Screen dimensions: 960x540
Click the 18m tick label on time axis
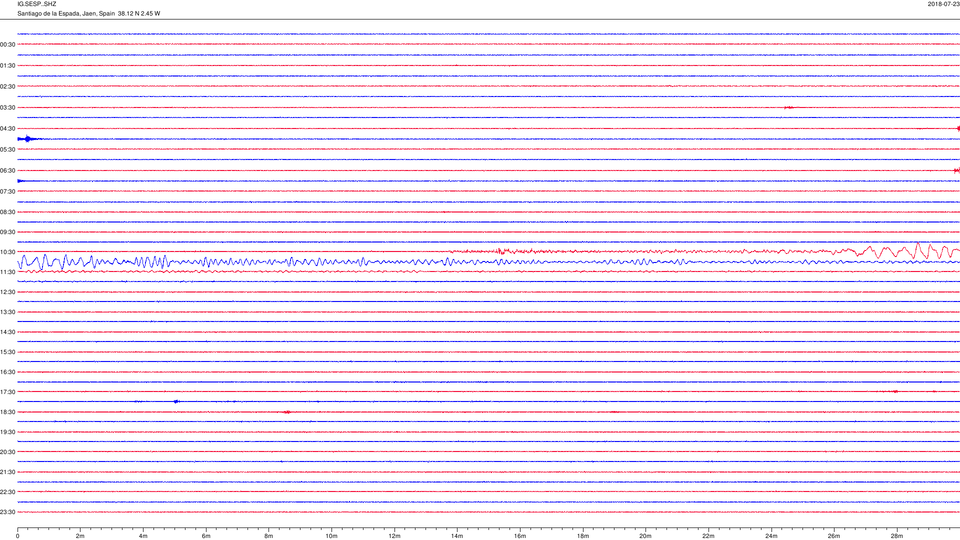tap(583, 536)
